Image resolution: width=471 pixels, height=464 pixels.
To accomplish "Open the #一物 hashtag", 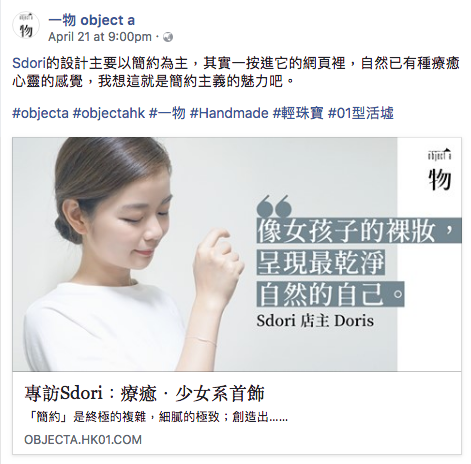I will click(x=167, y=113).
